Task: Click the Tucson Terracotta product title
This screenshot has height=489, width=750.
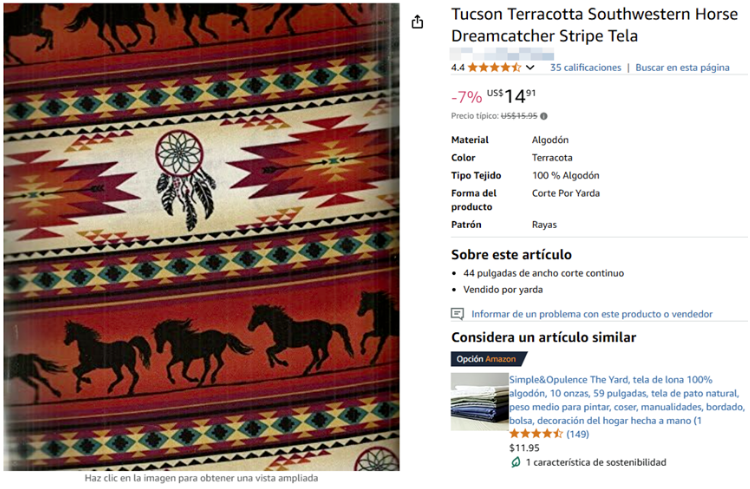Action: click(594, 25)
